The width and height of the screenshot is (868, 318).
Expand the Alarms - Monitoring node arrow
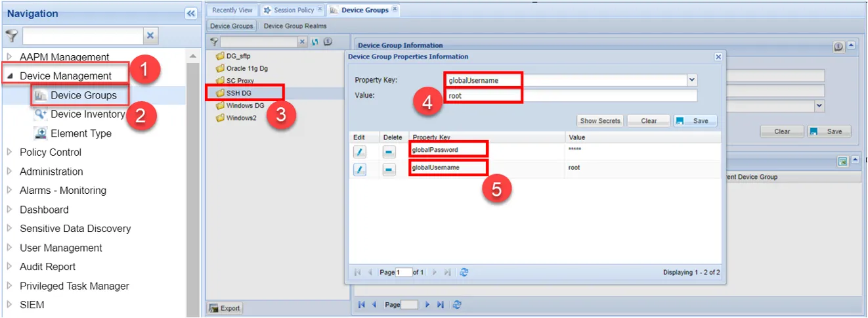pos(9,191)
